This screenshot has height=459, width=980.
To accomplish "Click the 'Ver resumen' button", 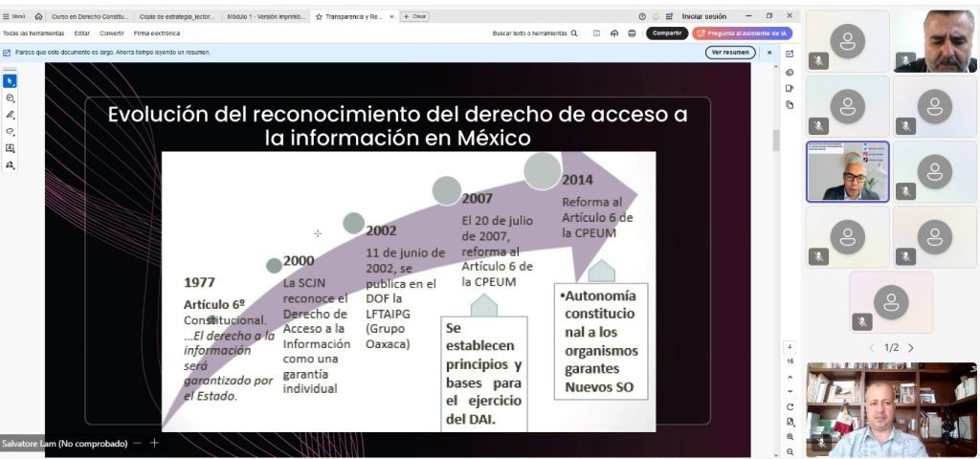I will click(730, 53).
